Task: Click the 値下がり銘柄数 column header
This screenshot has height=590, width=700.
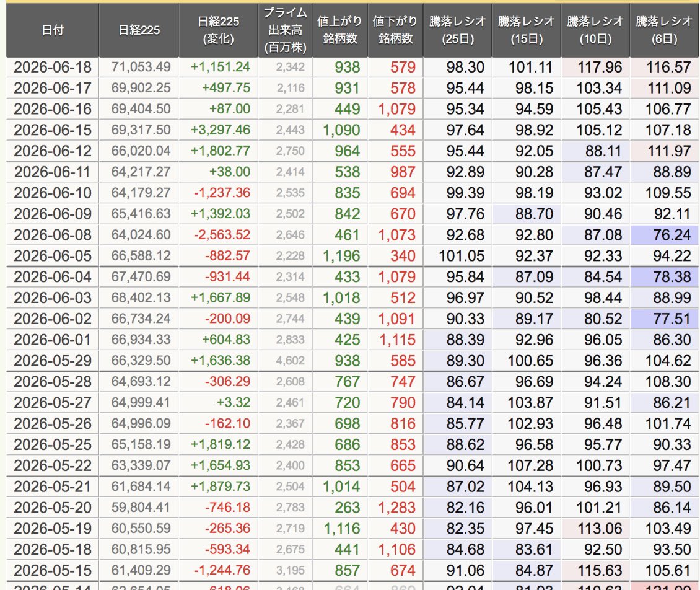Action: tap(396, 30)
